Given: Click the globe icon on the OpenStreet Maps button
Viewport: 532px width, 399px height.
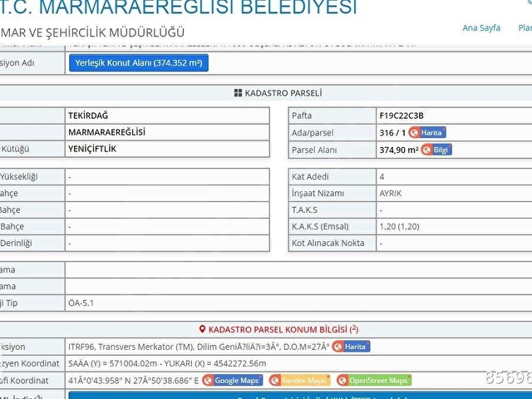Looking at the screenshot, I should pyautogui.click(x=342, y=381).
